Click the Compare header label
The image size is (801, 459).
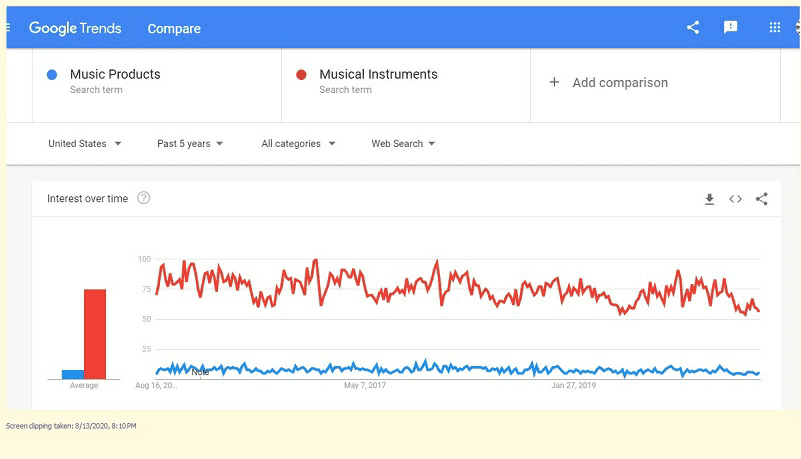click(174, 29)
